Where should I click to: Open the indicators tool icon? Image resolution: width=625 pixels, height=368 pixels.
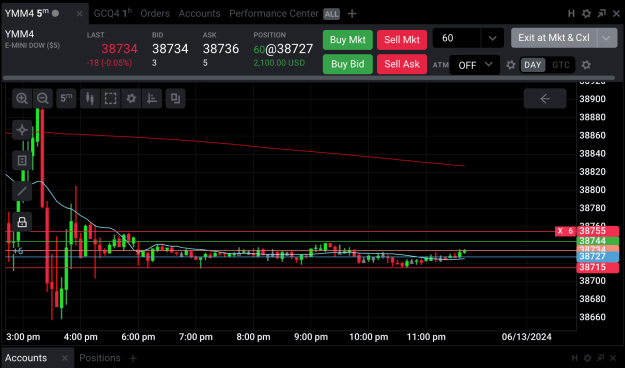tap(152, 98)
